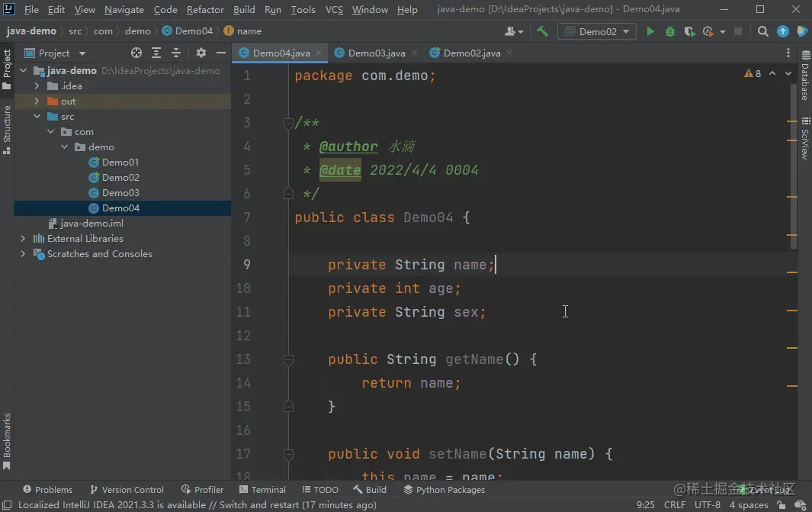The height and width of the screenshot is (512, 812).
Task: Click Run with Coverage shield icon
Action: point(689,31)
